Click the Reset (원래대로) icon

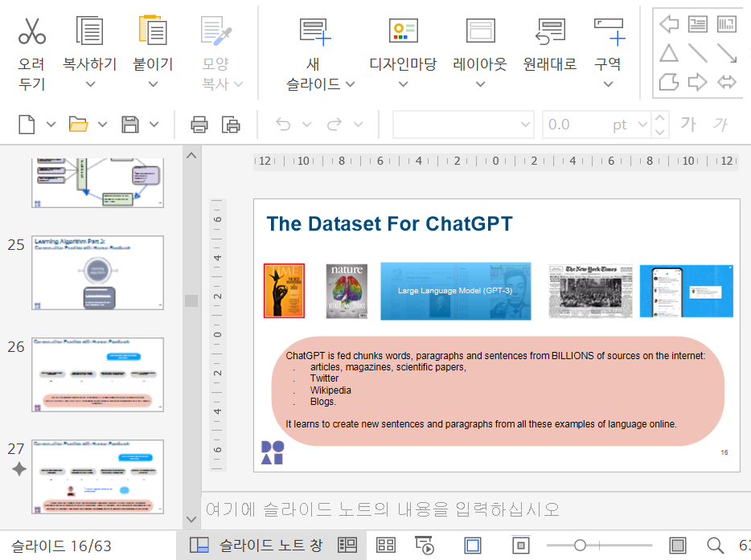[550, 31]
